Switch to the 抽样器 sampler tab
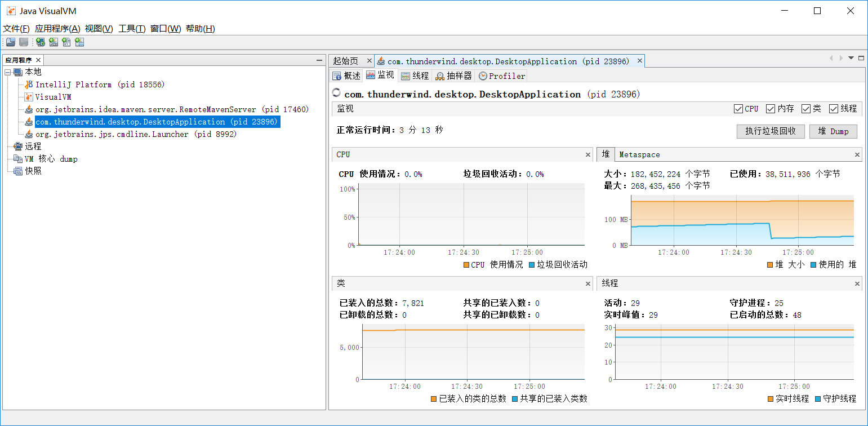The image size is (868, 426). pyautogui.click(x=454, y=76)
